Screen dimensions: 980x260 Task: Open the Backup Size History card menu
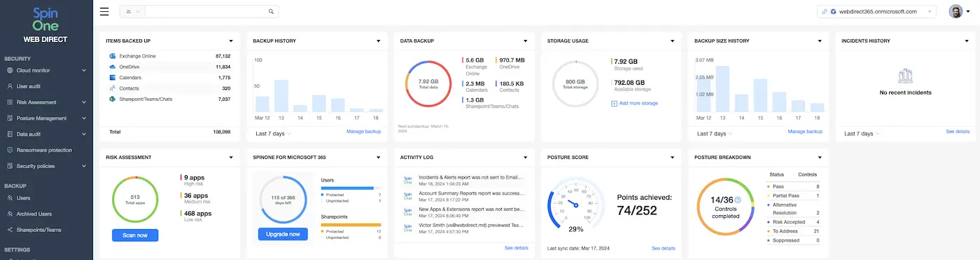[819, 41]
